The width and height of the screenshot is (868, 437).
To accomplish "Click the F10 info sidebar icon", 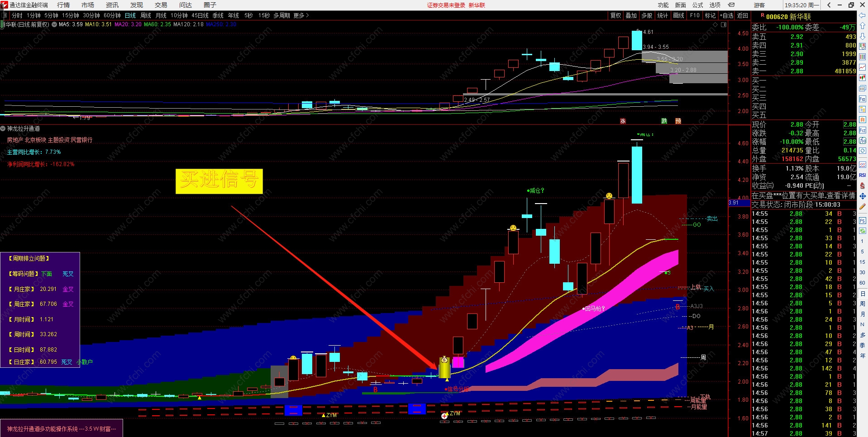I will 863,99.
